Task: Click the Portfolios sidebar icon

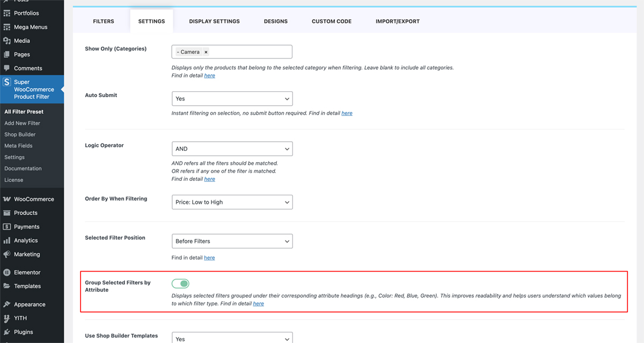Action: point(7,13)
